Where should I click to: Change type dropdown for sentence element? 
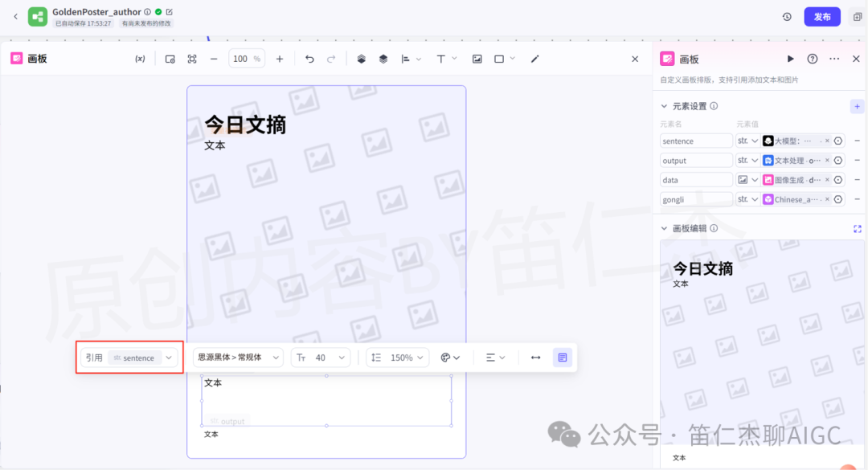(747, 141)
